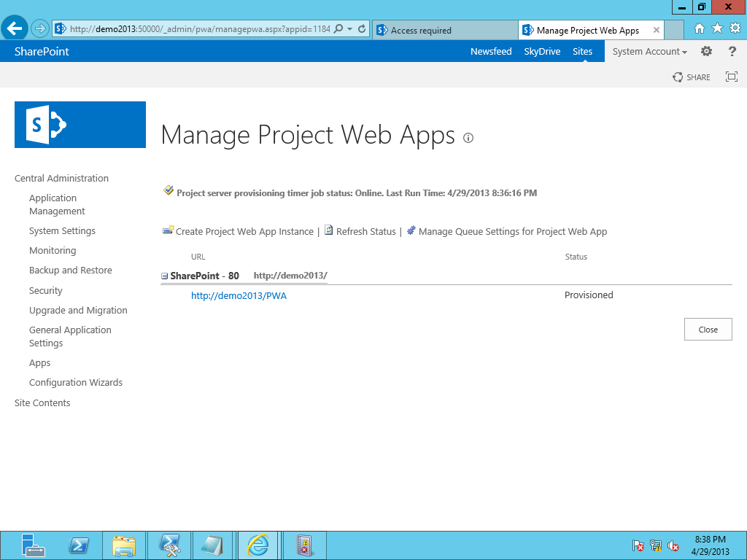Click the SharePoint help question mark
Screen dimensions: 747x560
point(732,51)
